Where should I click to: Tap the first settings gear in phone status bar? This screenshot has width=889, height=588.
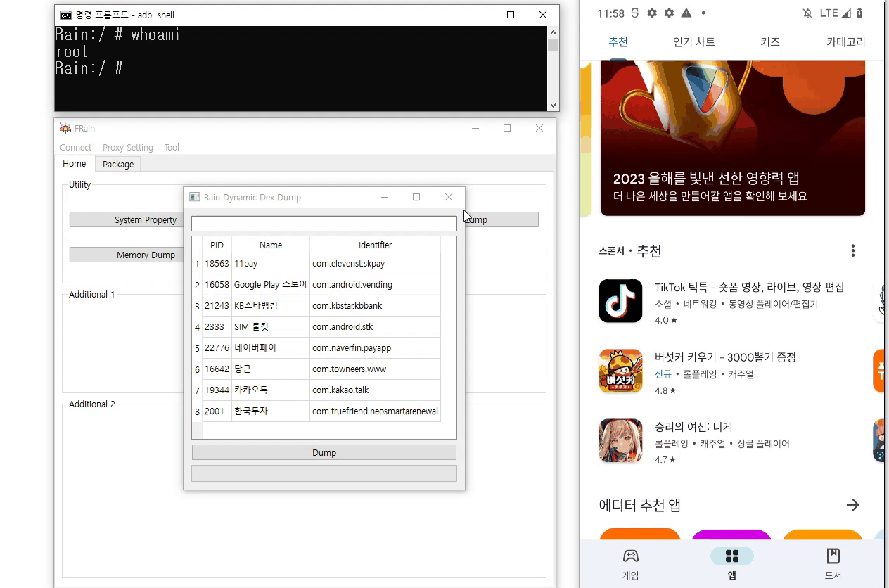click(x=652, y=13)
